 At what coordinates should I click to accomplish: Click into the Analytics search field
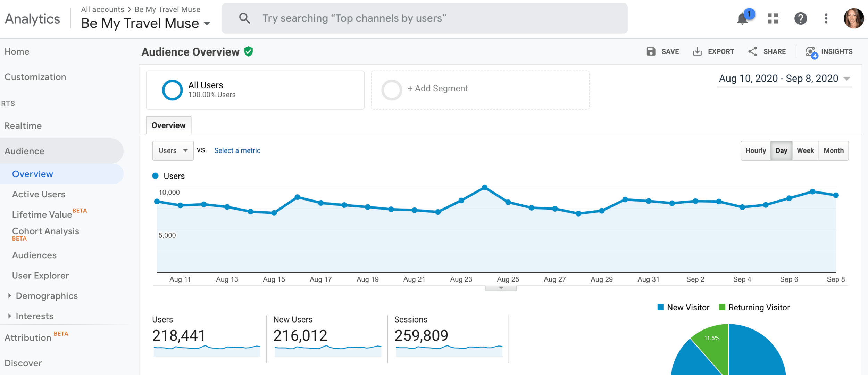tap(424, 18)
